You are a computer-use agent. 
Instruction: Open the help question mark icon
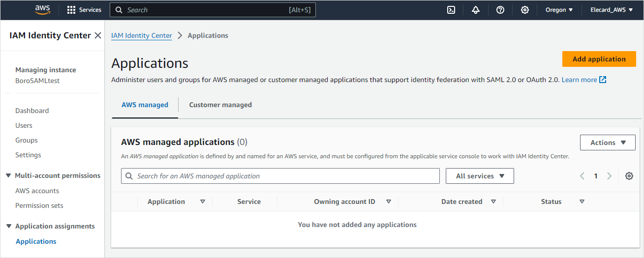(x=500, y=10)
